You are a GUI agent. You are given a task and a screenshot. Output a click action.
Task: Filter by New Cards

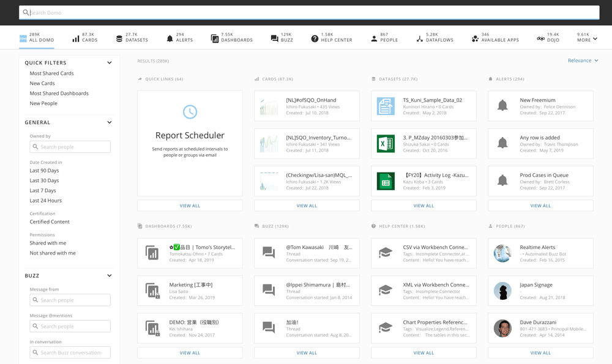(x=42, y=83)
